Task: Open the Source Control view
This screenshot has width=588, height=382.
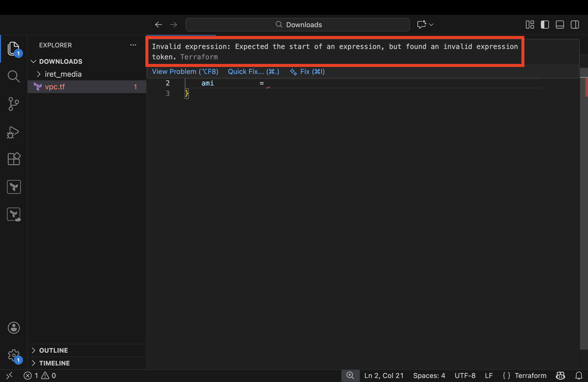Action: (14, 104)
